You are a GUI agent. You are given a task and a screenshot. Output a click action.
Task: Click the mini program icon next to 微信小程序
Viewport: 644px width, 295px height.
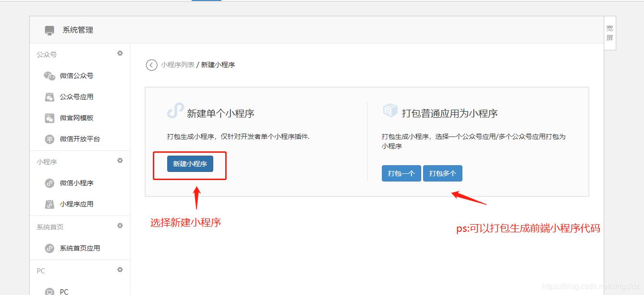(49, 183)
